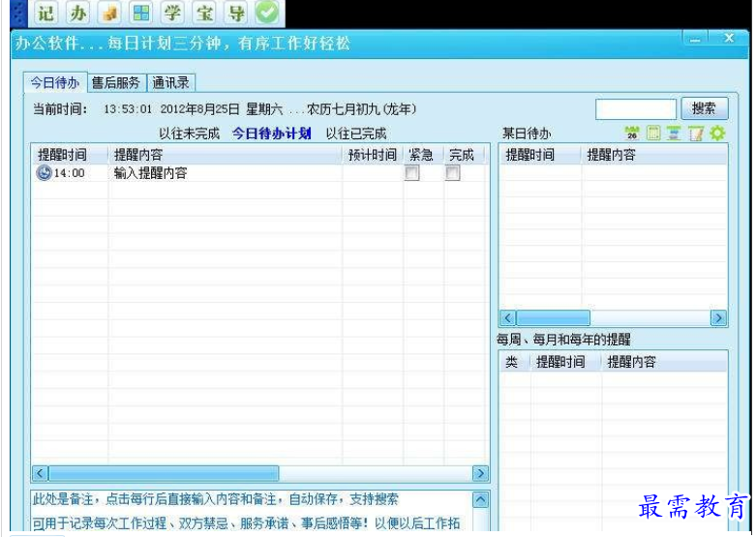The image size is (756, 537).
Task: Click right arrow of 某日待办 scrollbar
Action: (718, 318)
